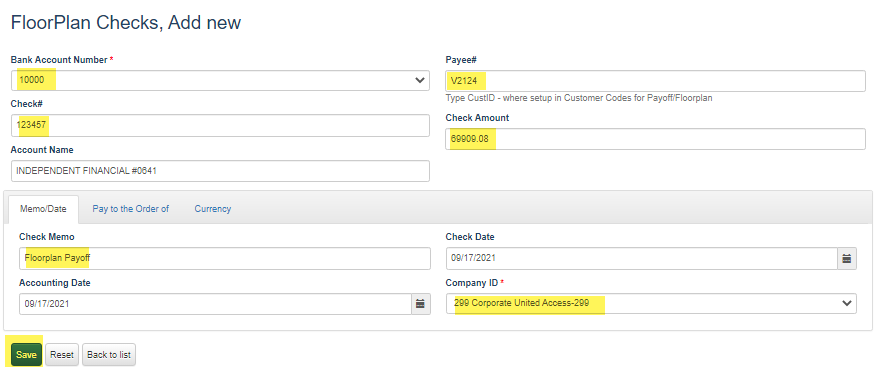Open the Check Date calendar picker icon

coord(847,258)
